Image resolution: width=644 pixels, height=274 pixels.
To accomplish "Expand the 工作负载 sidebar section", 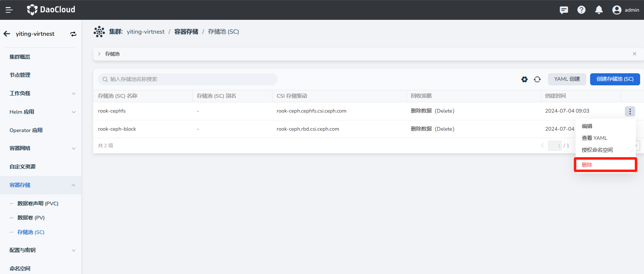I will pyautogui.click(x=74, y=93).
